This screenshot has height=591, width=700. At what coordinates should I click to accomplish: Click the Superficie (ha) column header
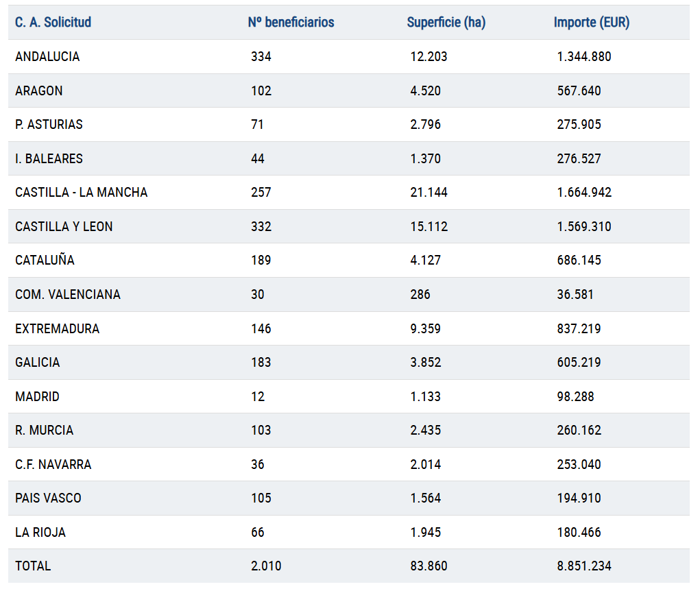pyautogui.click(x=446, y=23)
